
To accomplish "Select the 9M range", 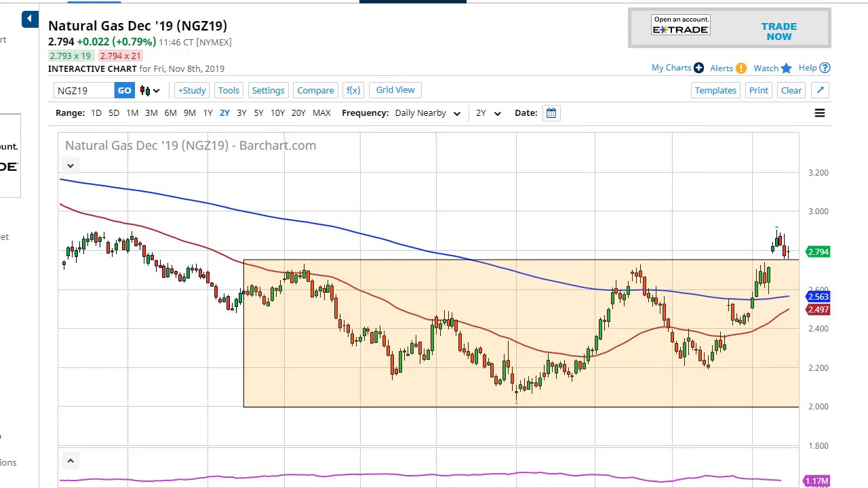I will click(190, 113).
